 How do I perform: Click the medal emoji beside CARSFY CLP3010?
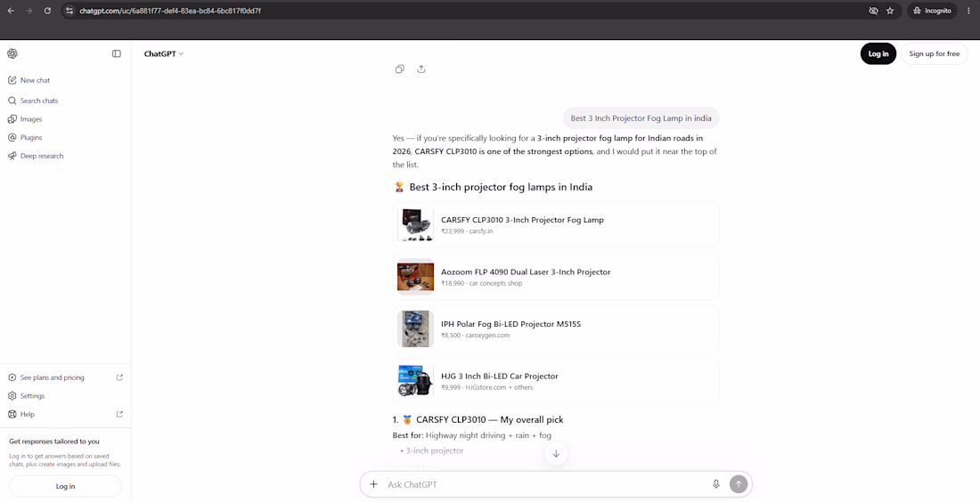[407, 419]
